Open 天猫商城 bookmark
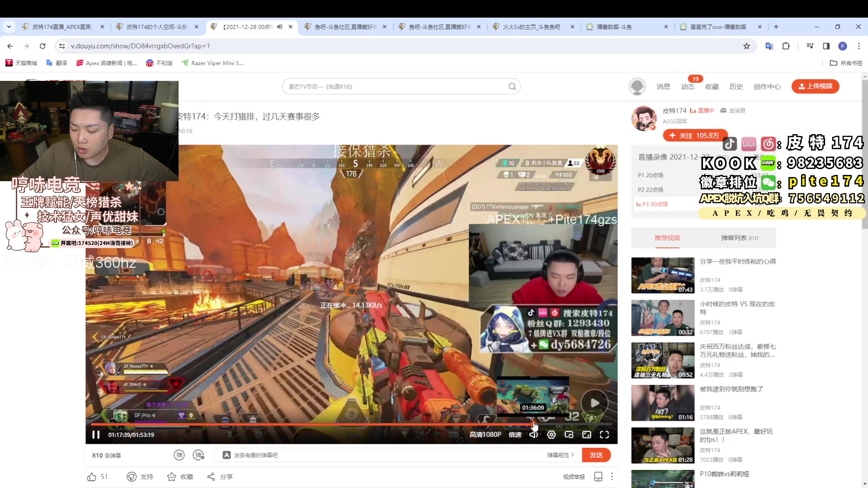The height and width of the screenshot is (488, 868). (x=21, y=63)
